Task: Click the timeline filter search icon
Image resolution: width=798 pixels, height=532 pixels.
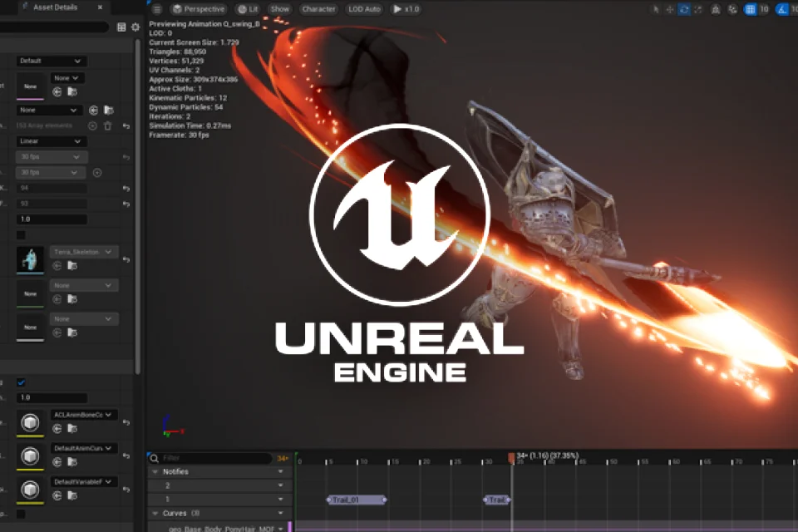Action: [155, 458]
